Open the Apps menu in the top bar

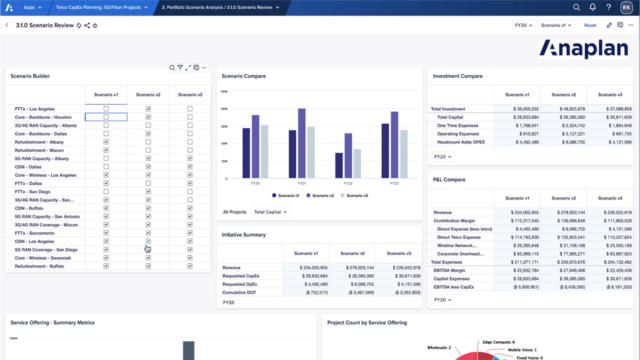(x=32, y=7)
